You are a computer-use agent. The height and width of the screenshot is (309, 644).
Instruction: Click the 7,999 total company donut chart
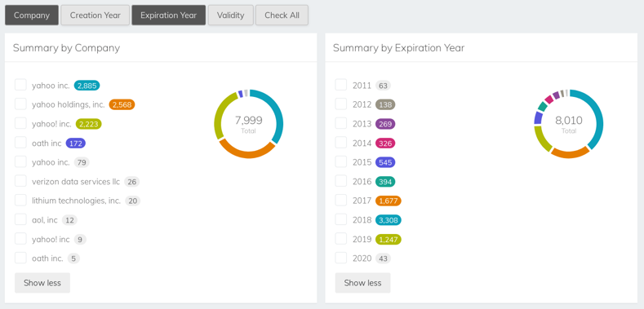248,123
